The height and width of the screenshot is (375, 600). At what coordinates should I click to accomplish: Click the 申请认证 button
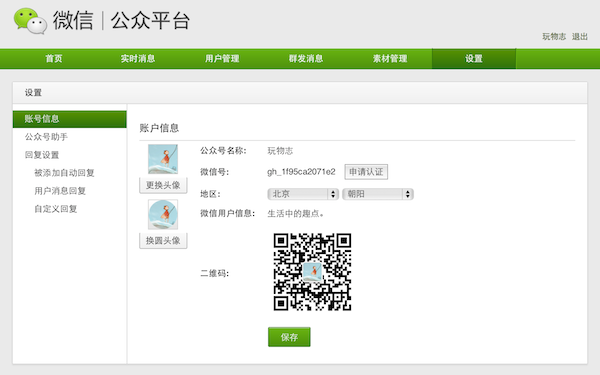click(366, 172)
